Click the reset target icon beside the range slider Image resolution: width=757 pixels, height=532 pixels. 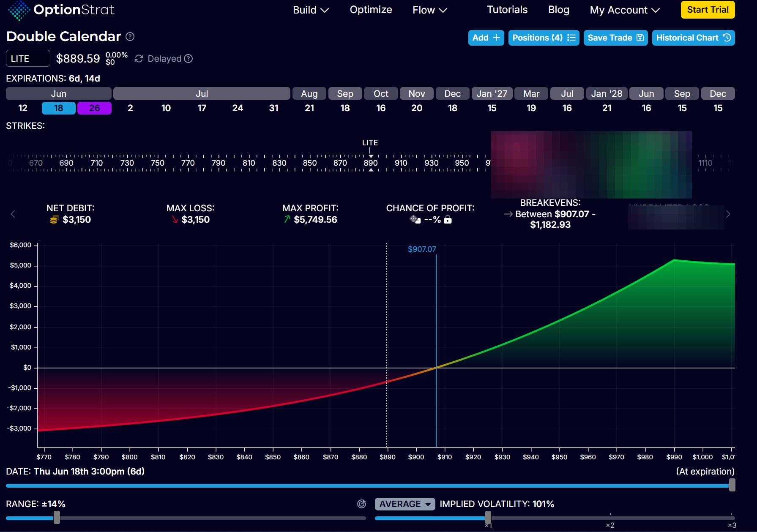tap(361, 504)
